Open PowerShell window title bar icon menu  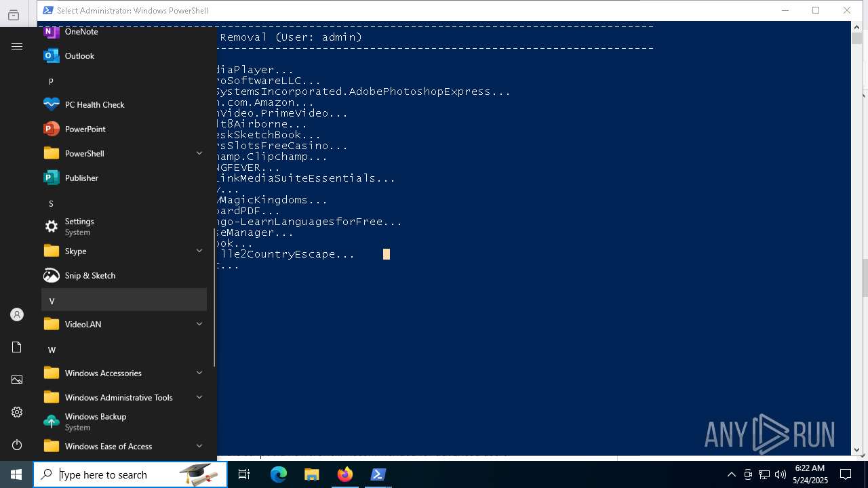tap(49, 10)
